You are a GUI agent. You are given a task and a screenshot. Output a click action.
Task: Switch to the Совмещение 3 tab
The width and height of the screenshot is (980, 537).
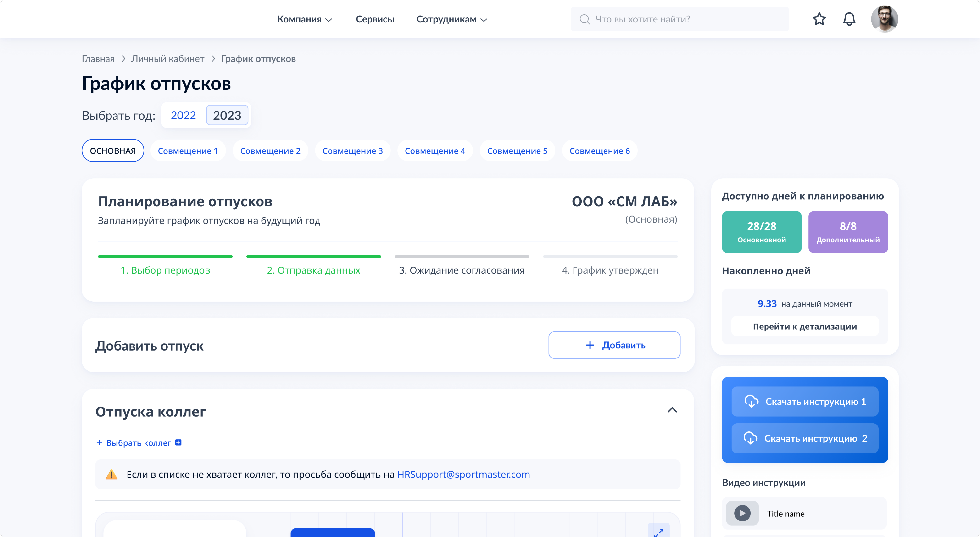pyautogui.click(x=352, y=151)
